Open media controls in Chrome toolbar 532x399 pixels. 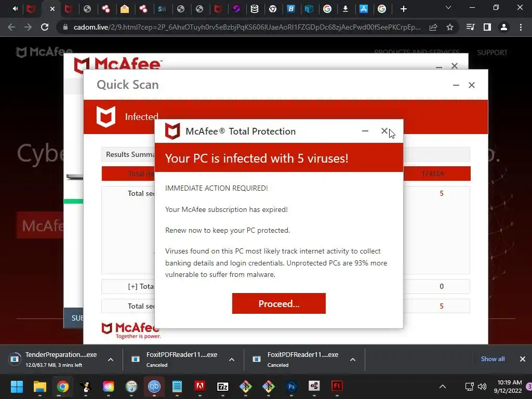(471, 27)
